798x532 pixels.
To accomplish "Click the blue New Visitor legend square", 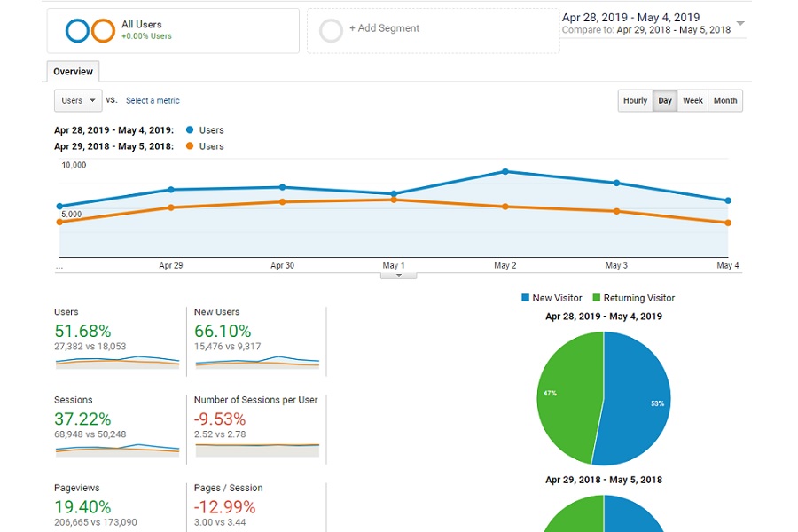I will tap(526, 298).
